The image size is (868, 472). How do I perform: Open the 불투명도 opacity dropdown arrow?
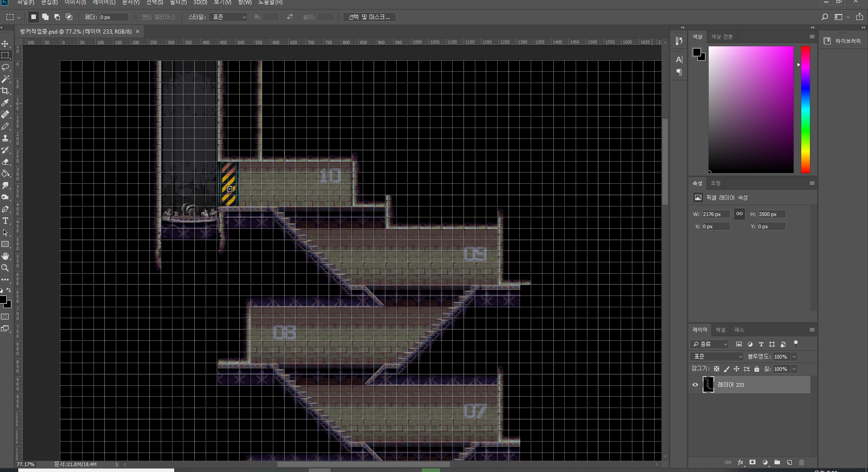[794, 356]
